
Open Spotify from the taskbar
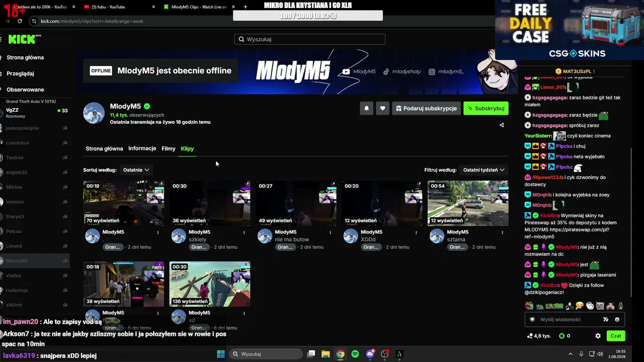pos(355,354)
